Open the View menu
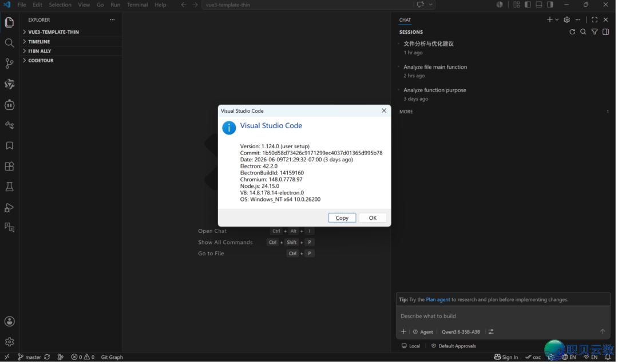 (x=84, y=5)
